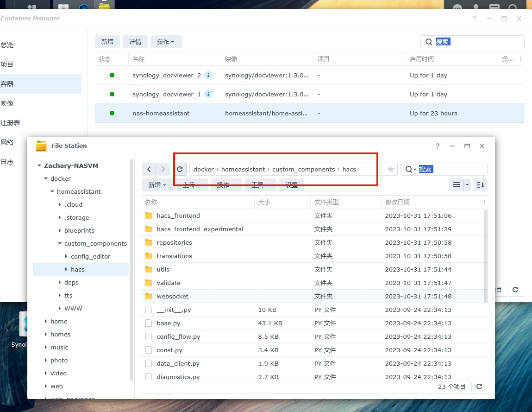Open the Synology desktop shortcut icon
Viewport: 532px width, 412px height.
click(23, 324)
